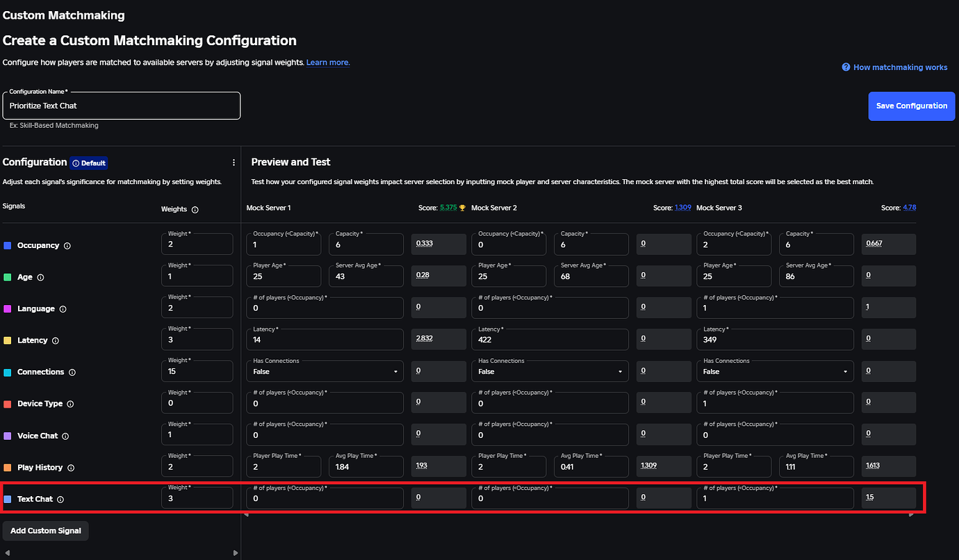Click the Device Type info icon
Screen dimensions: 959x560
71,404
